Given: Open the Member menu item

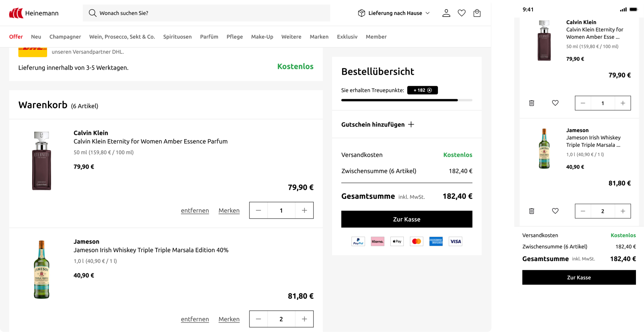Looking at the screenshot, I should click(x=376, y=37).
